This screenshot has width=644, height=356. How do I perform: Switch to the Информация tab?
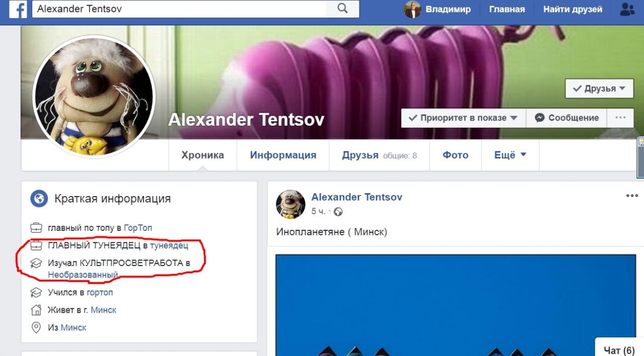tap(283, 155)
